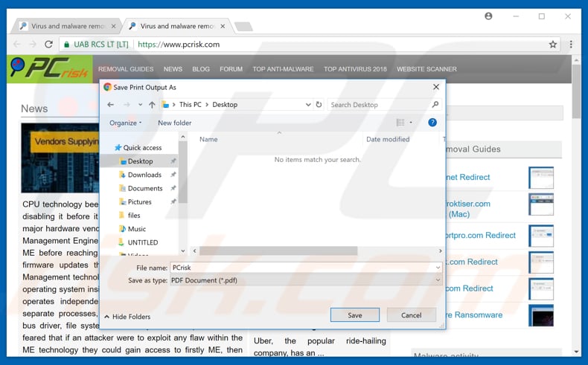Click the right arrow of horizontal scrollbar

pyautogui.click(x=440, y=251)
